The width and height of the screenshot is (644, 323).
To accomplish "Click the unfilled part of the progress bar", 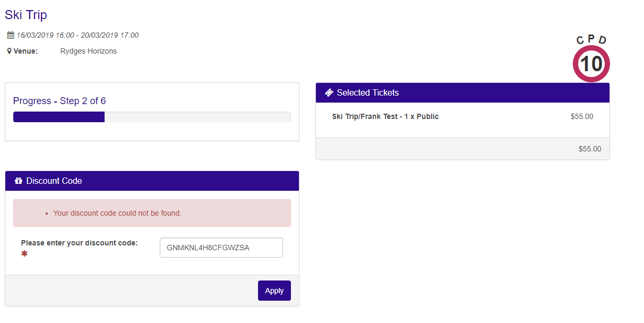I will (x=197, y=117).
